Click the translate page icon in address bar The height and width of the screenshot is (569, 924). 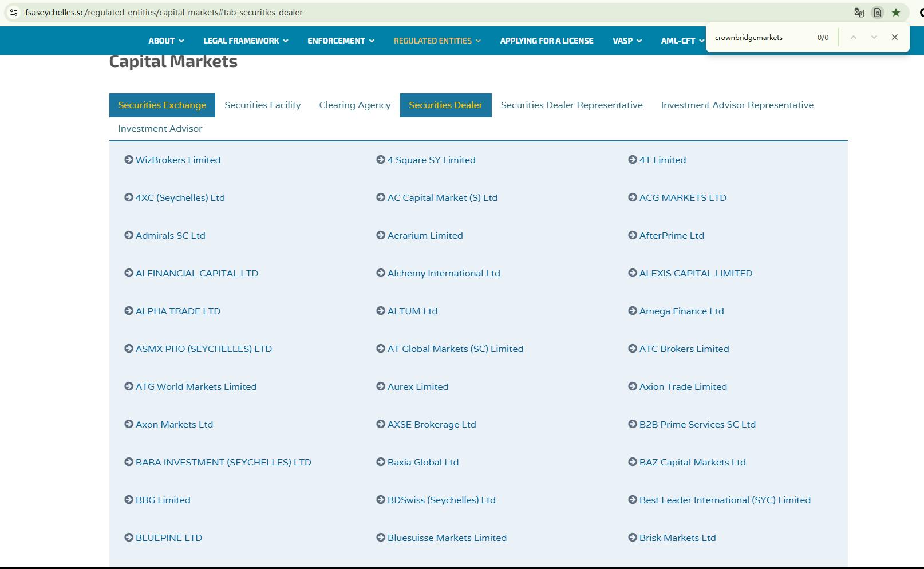tap(859, 13)
